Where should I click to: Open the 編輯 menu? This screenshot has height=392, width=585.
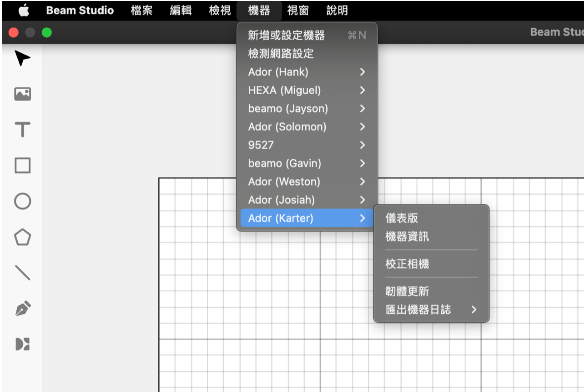(x=181, y=10)
